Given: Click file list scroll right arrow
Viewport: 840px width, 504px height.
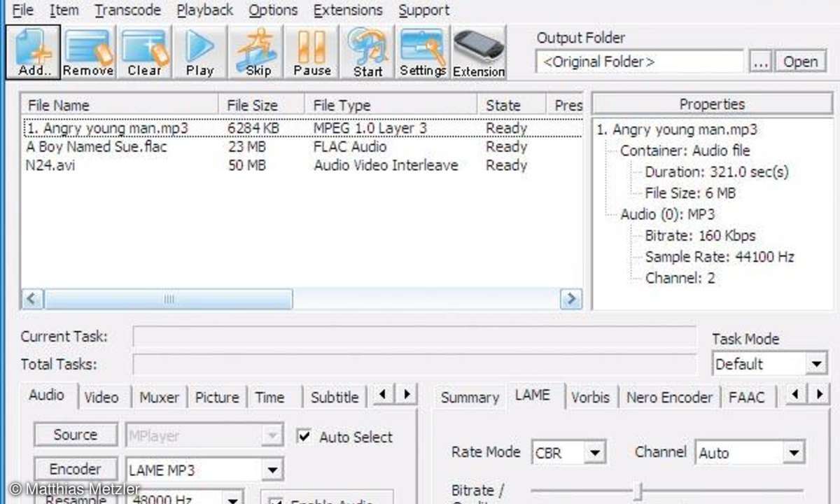Looking at the screenshot, I should click(x=571, y=299).
